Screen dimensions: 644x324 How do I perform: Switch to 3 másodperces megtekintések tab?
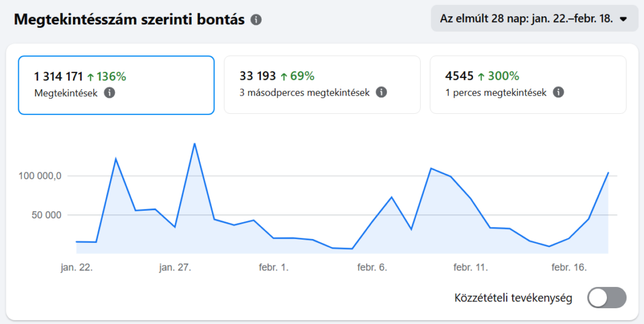[x=322, y=85]
